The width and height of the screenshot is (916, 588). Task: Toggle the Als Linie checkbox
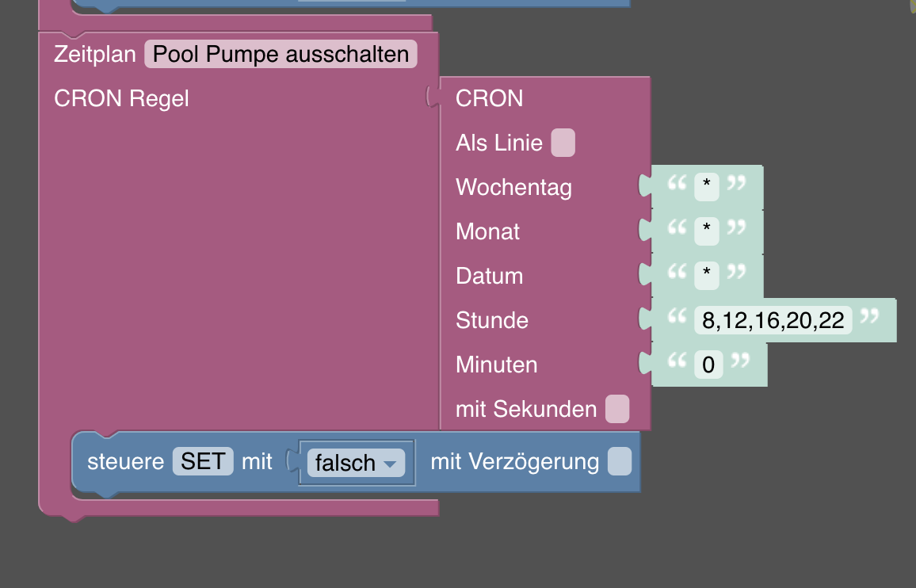click(x=563, y=143)
